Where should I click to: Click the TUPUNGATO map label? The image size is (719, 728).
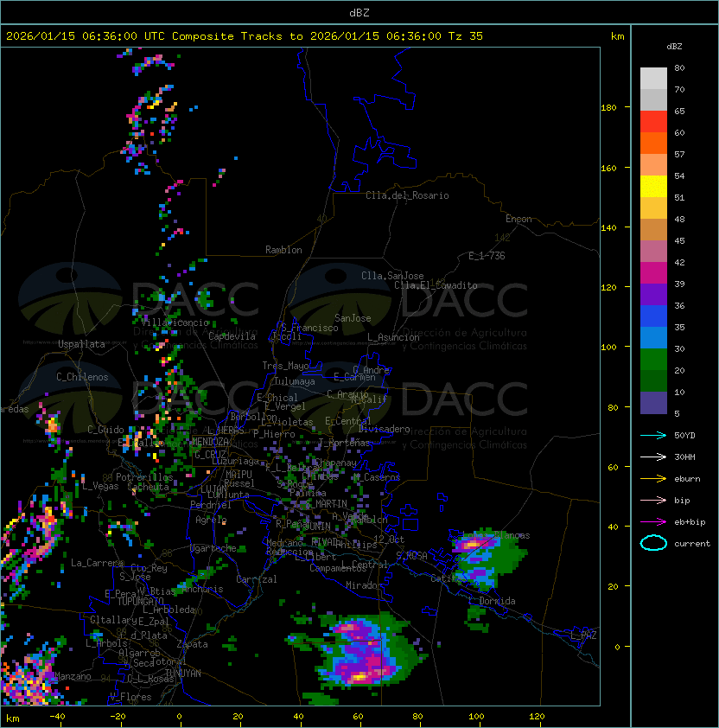(x=140, y=602)
